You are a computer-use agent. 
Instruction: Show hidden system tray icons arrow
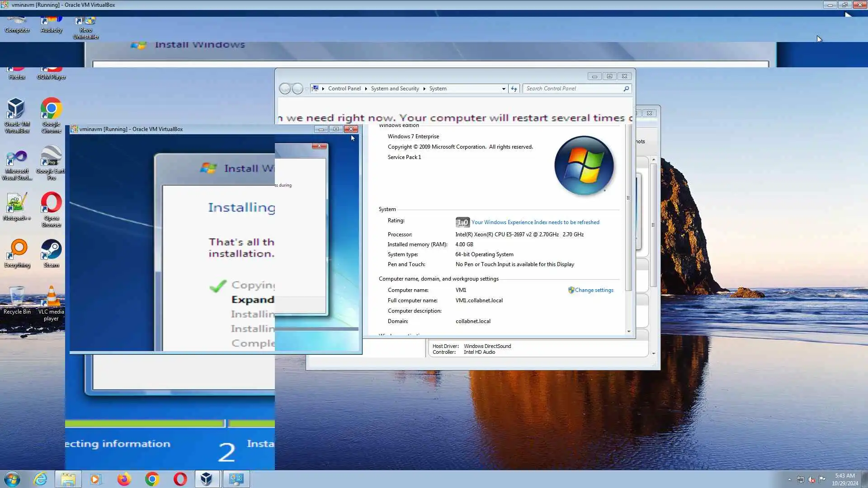tap(789, 479)
